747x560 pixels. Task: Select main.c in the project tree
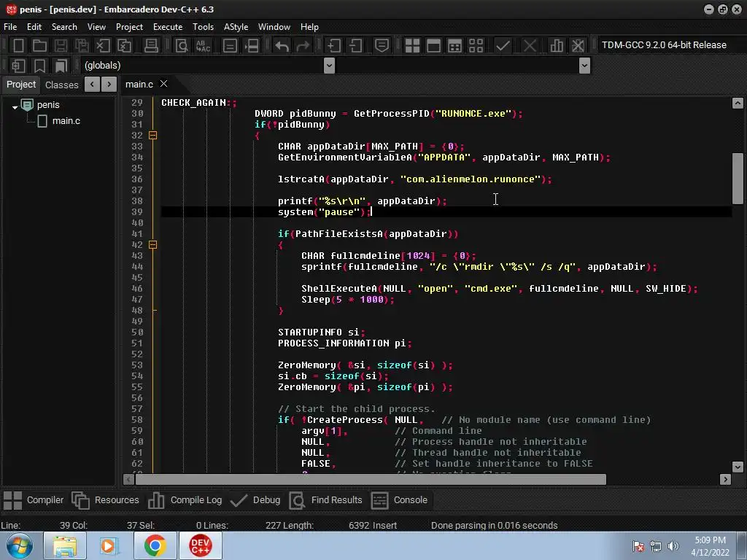click(x=66, y=121)
